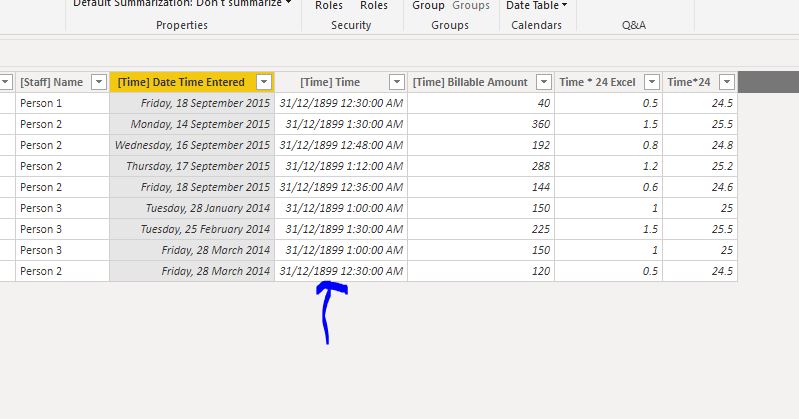Click Tuesday, 28 January 2014 cell
The width and height of the screenshot is (799, 419).
[192, 208]
